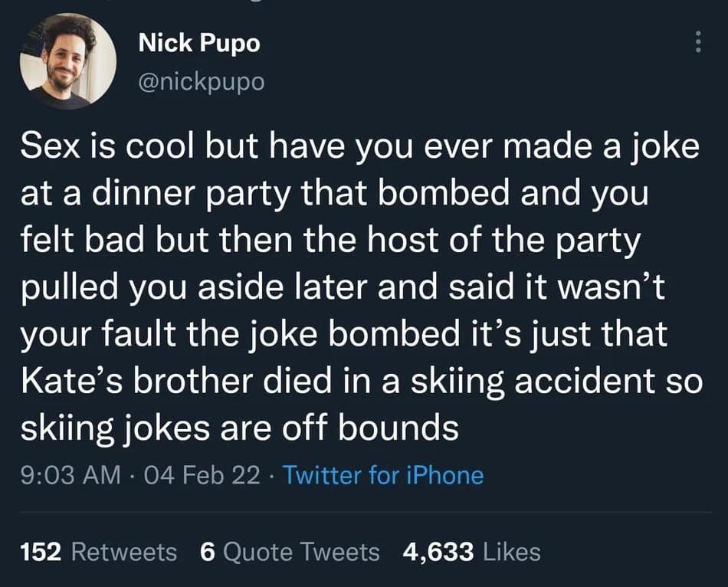
Task: Click the username area under Nick Pupo
Action: coord(200,80)
